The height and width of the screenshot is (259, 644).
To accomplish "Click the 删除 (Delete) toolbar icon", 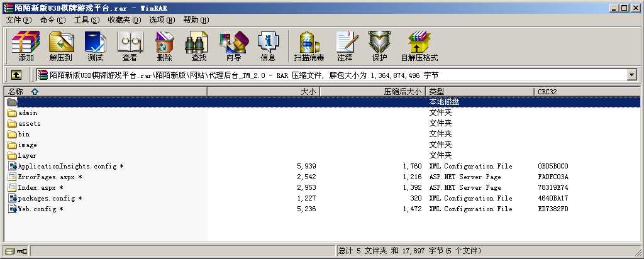I will coord(164,42).
